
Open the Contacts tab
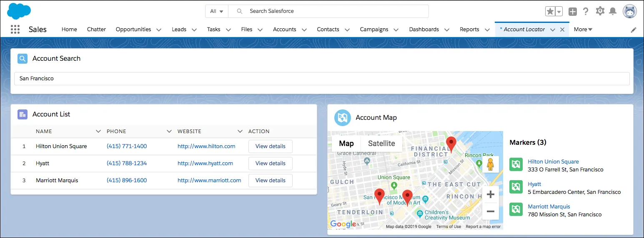(328, 30)
